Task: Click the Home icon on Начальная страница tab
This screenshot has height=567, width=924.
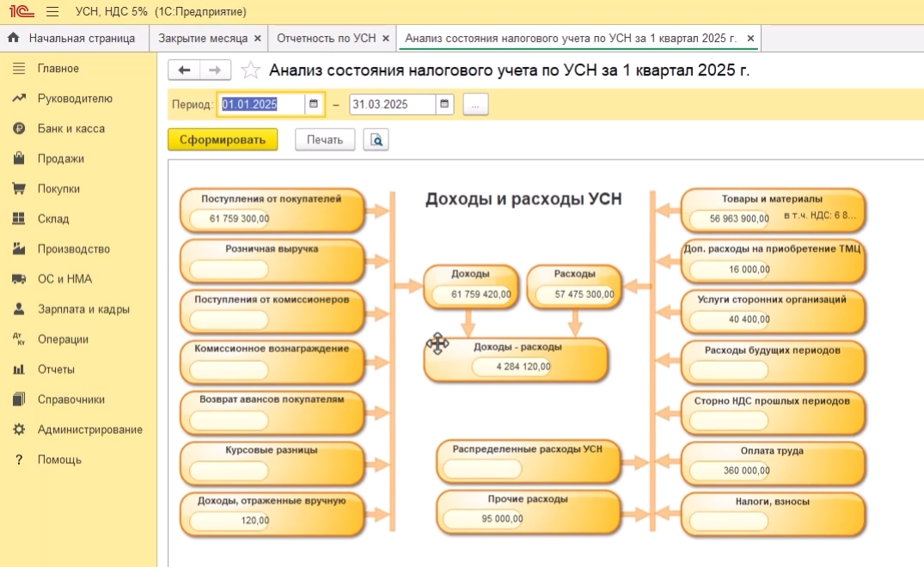Action: click(14, 39)
